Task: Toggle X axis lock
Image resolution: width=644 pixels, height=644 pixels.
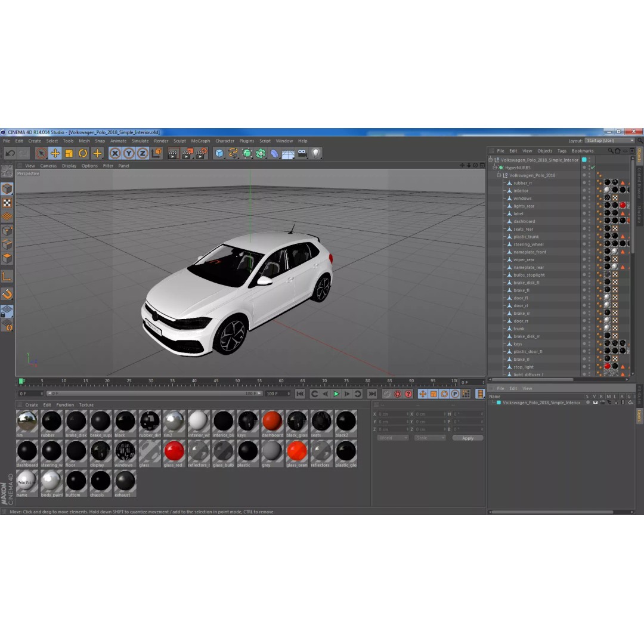Action: click(115, 153)
